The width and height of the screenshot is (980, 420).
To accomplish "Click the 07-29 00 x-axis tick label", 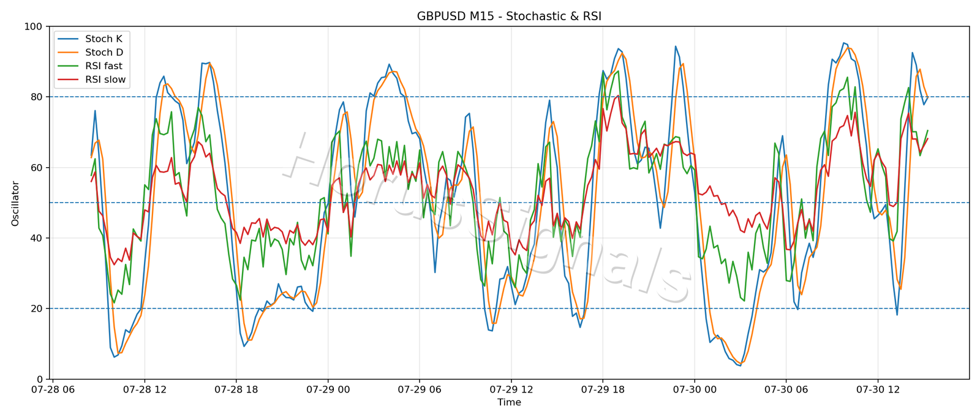I will pyautogui.click(x=328, y=389).
